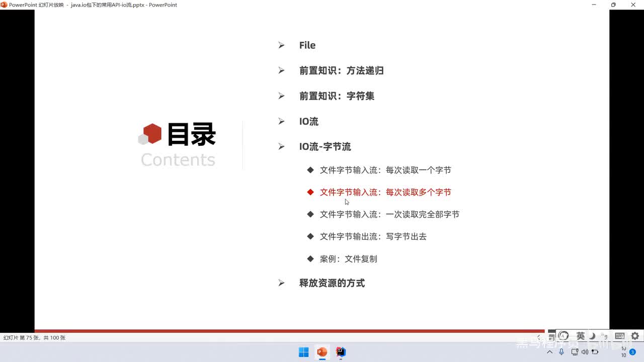Toggle the 英 input language mode
The width and height of the screenshot is (644, 362).
(x=581, y=336)
